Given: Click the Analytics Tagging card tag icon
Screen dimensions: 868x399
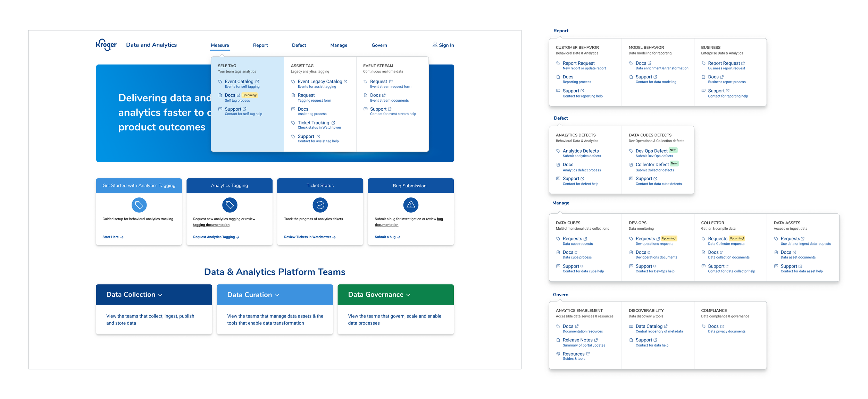Looking at the screenshot, I should pos(229,205).
